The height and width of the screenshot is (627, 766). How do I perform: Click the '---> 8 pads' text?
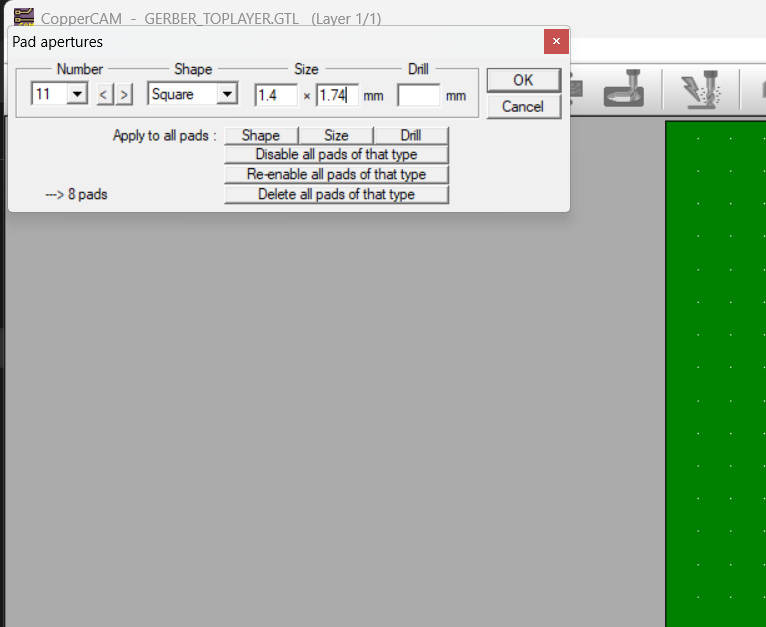pos(76,195)
